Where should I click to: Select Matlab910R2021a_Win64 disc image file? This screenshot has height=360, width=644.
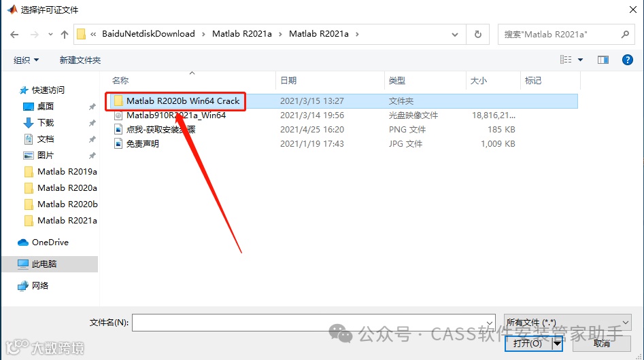(x=176, y=115)
